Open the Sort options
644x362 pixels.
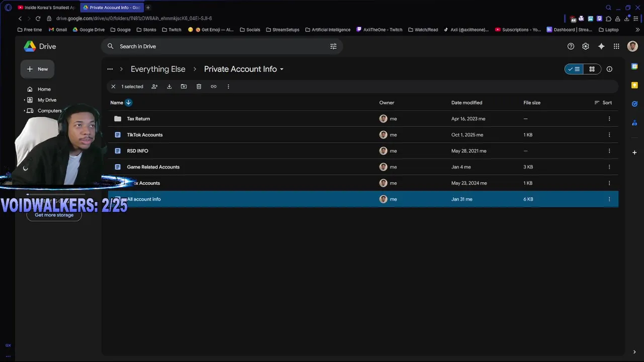tap(603, 103)
